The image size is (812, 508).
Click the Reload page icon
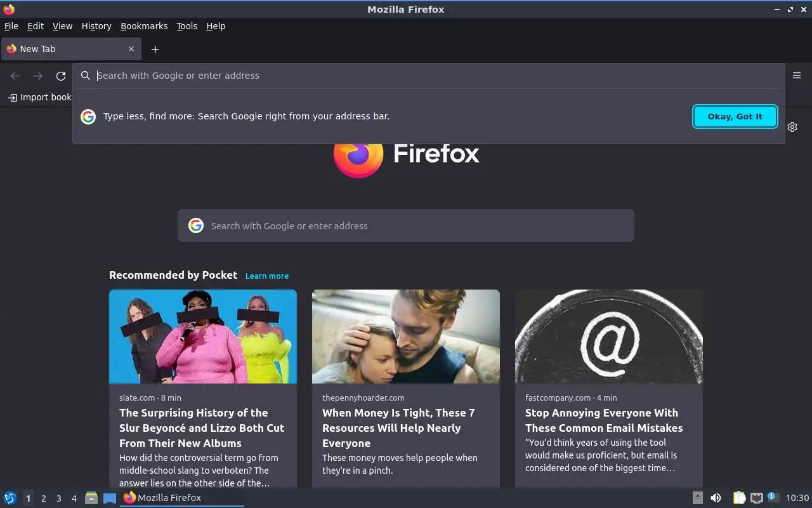coord(61,76)
